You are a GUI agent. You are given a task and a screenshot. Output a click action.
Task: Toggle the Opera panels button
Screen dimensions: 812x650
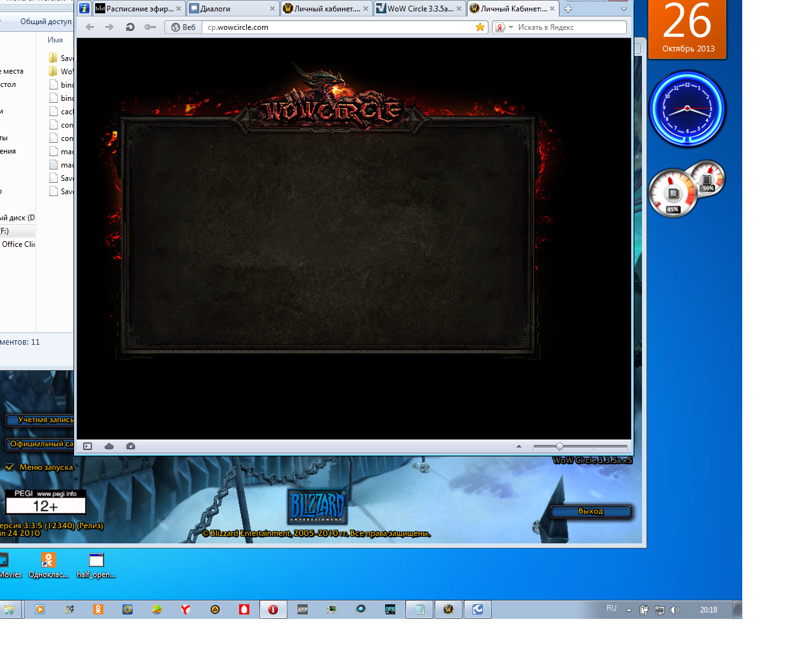[x=88, y=446]
